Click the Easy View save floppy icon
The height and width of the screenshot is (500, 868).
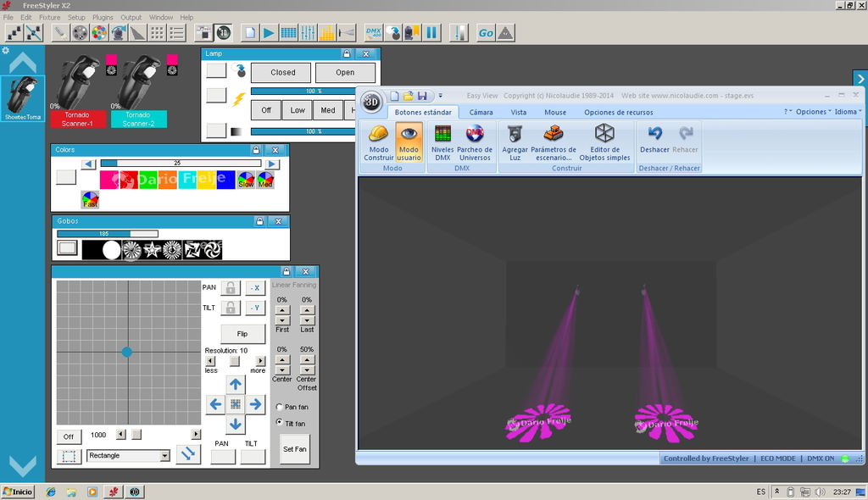point(422,96)
